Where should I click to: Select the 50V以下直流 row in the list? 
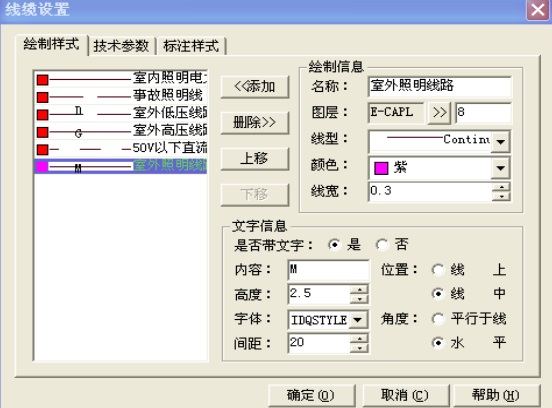(x=121, y=149)
